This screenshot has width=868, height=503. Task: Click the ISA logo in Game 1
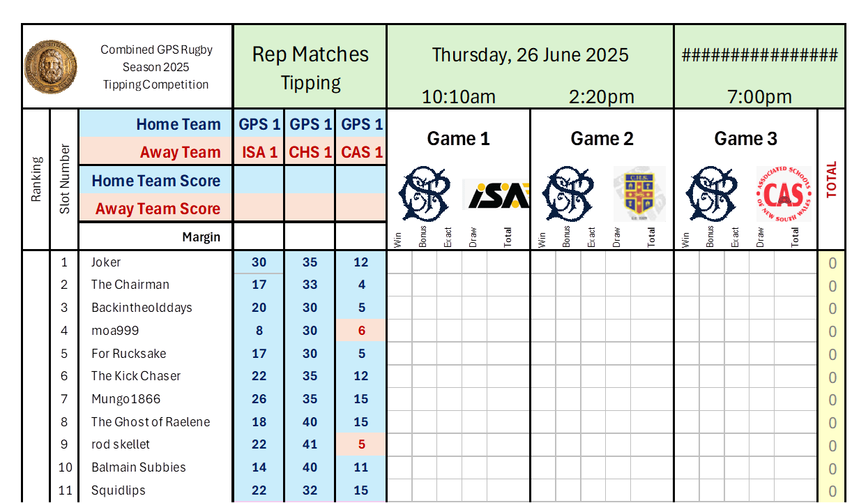(x=496, y=195)
